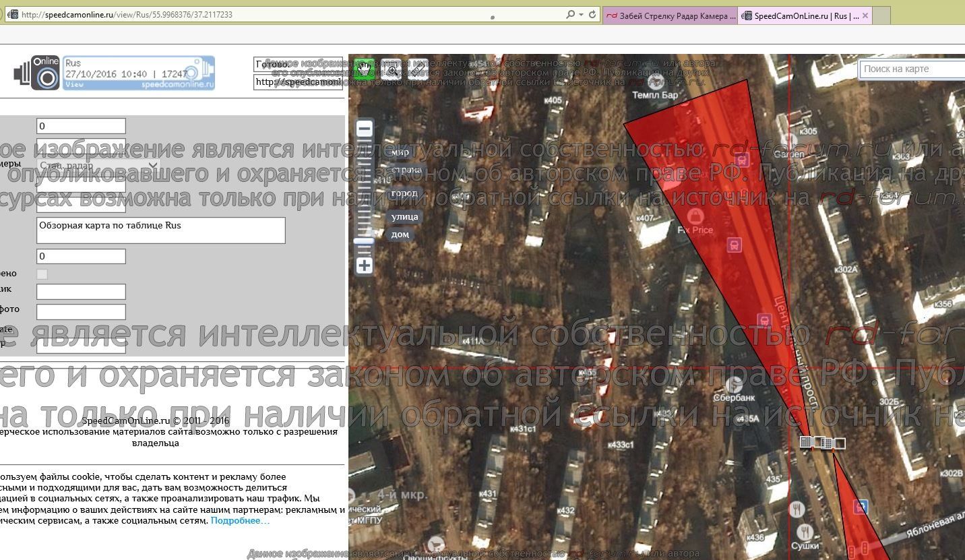Click the Сбербанк bank marker on map
The width and height of the screenshot is (965, 560).
[x=733, y=383]
